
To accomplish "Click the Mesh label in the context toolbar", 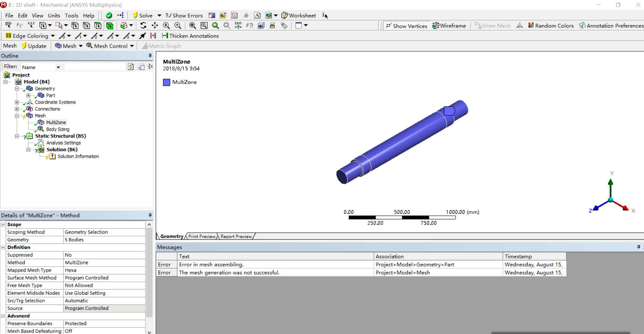I will [10, 46].
